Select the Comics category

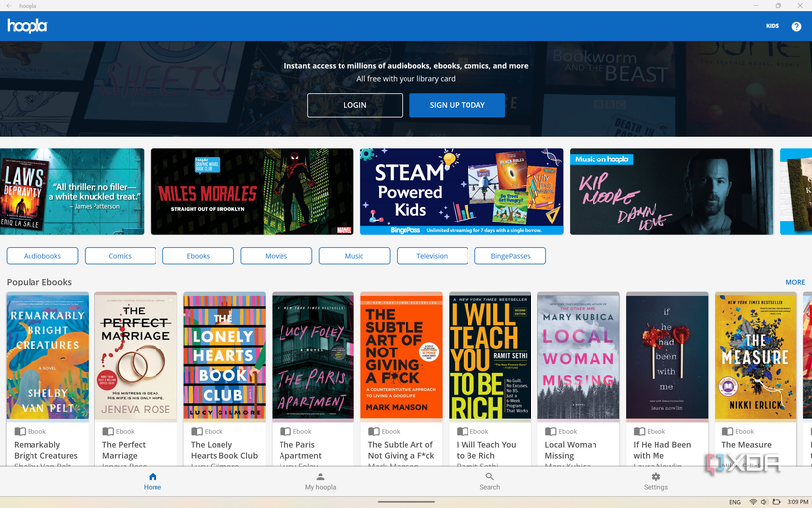120,256
